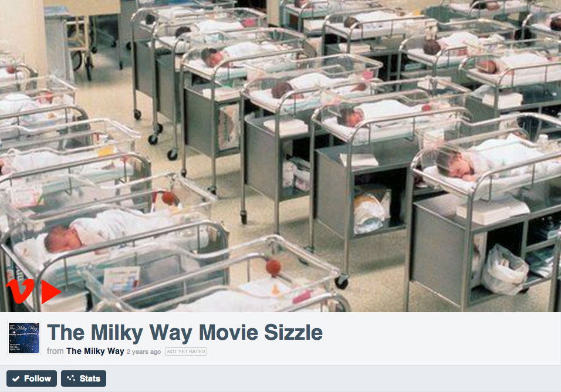Open The Milky Way channel avatar thumbnail
The image size is (561, 392).
click(x=24, y=338)
